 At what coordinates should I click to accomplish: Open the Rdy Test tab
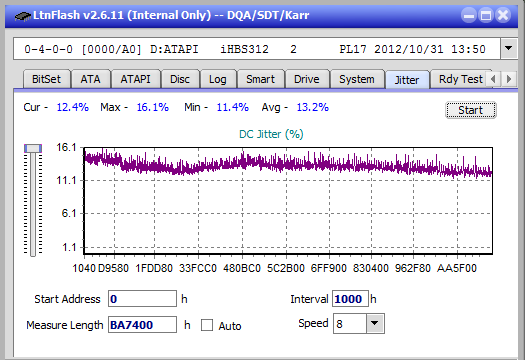point(461,79)
